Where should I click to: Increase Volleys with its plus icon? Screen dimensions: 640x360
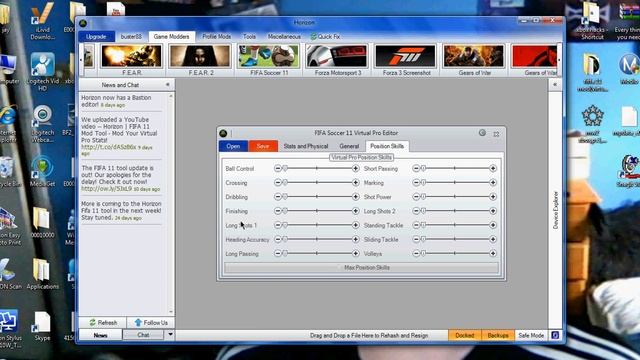493,253
